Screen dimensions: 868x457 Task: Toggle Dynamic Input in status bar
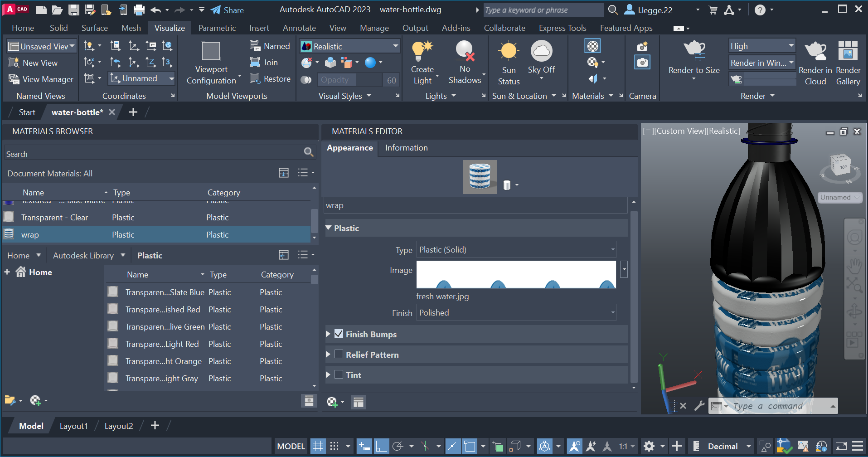coord(364,447)
